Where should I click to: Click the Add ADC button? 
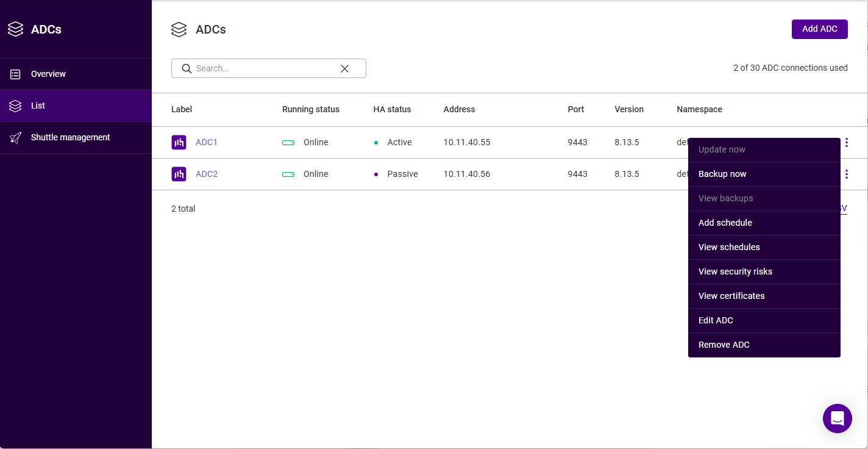point(819,29)
